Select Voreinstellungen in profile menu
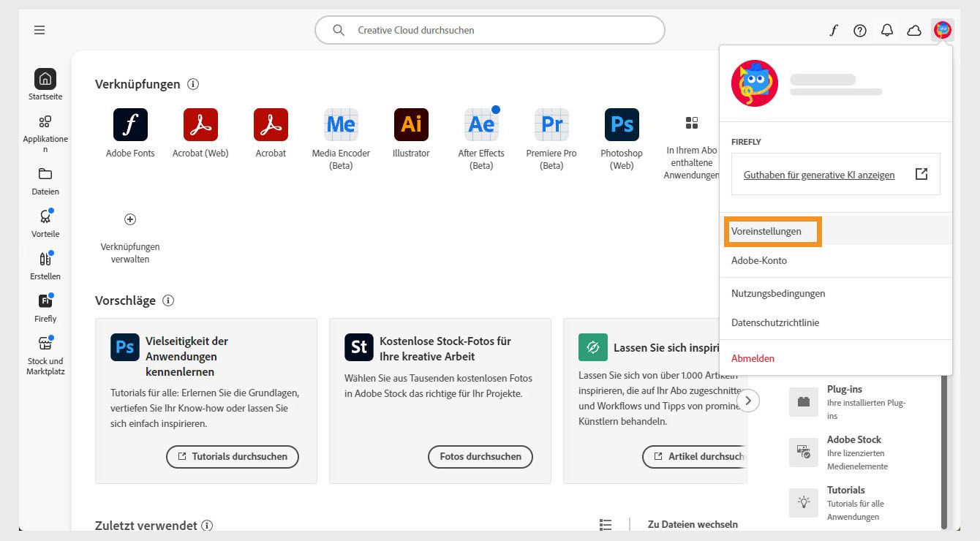 point(836,231)
